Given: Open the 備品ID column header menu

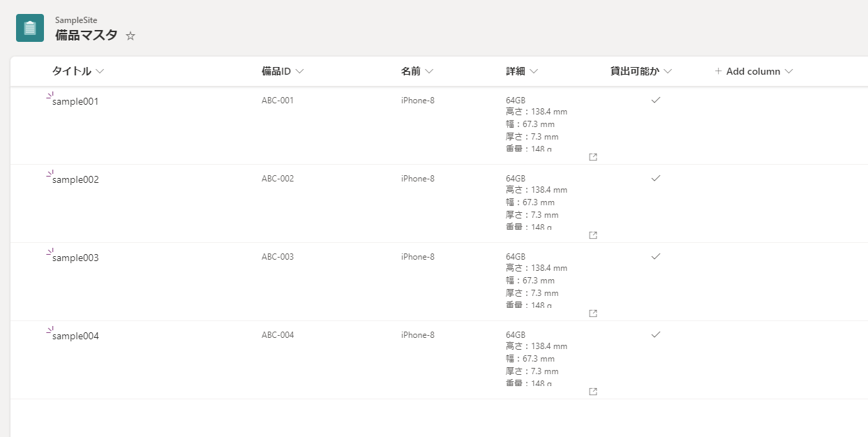Looking at the screenshot, I should pyautogui.click(x=283, y=71).
